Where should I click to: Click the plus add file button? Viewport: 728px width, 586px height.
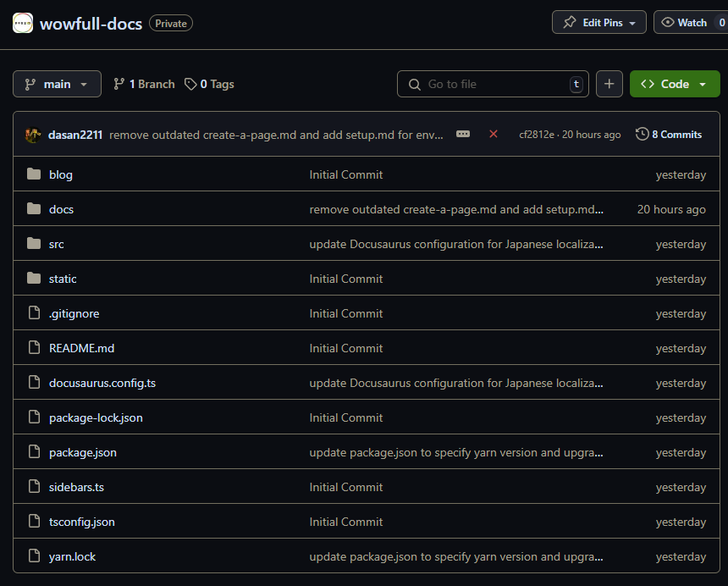tap(609, 84)
